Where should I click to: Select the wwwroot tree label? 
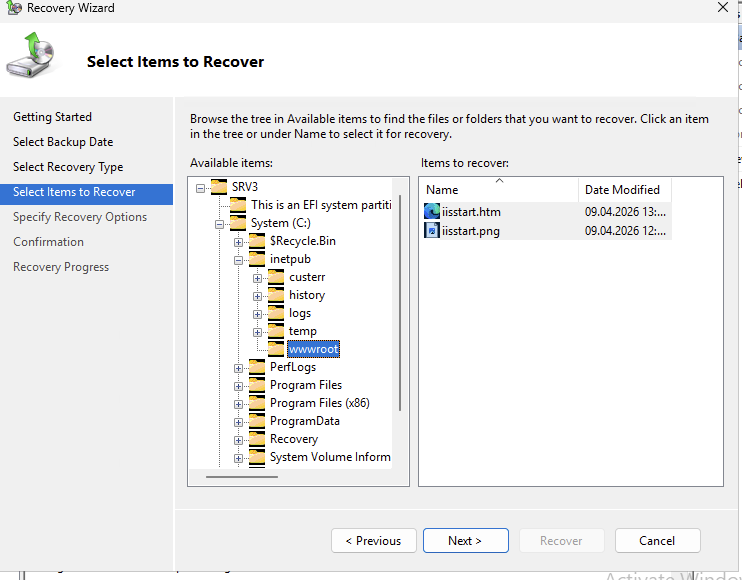tap(313, 349)
